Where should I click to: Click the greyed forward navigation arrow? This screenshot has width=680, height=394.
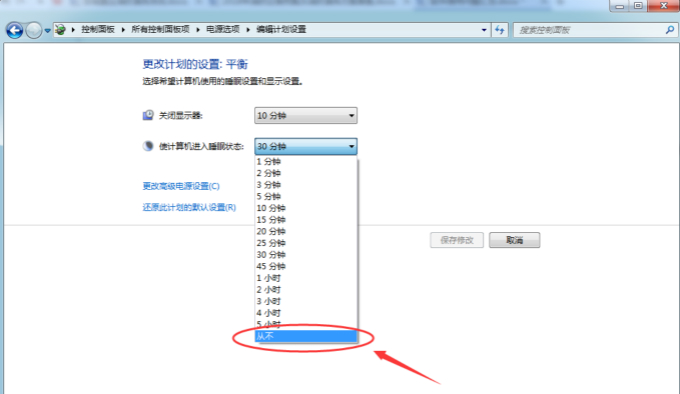(x=34, y=30)
